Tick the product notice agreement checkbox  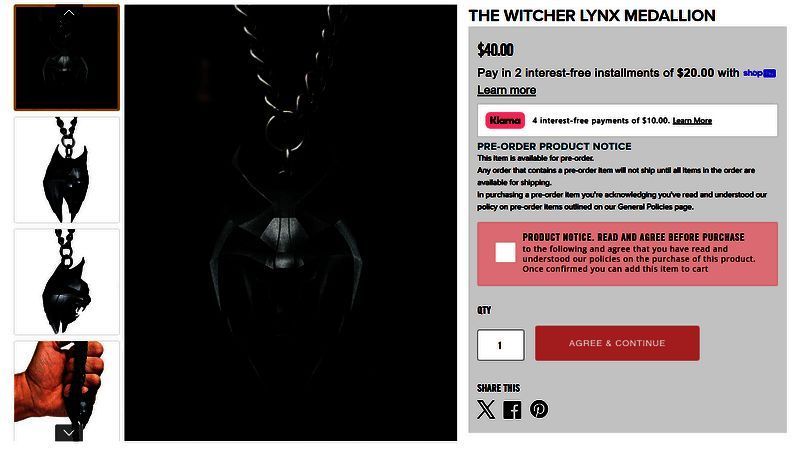(505, 252)
